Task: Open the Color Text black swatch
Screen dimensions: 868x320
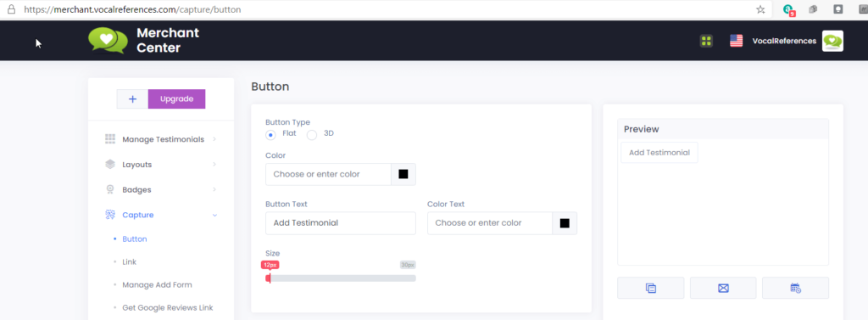Action: coord(565,223)
